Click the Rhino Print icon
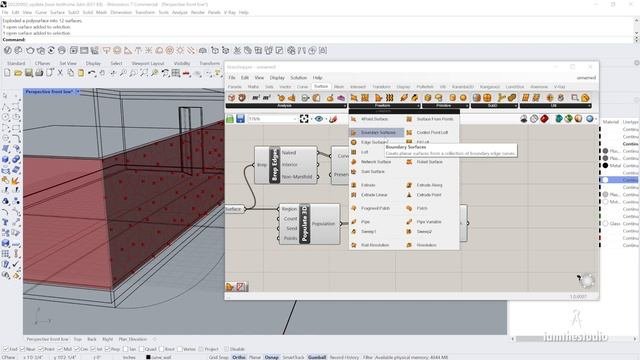Screen dimensions: 640x360 [39, 73]
